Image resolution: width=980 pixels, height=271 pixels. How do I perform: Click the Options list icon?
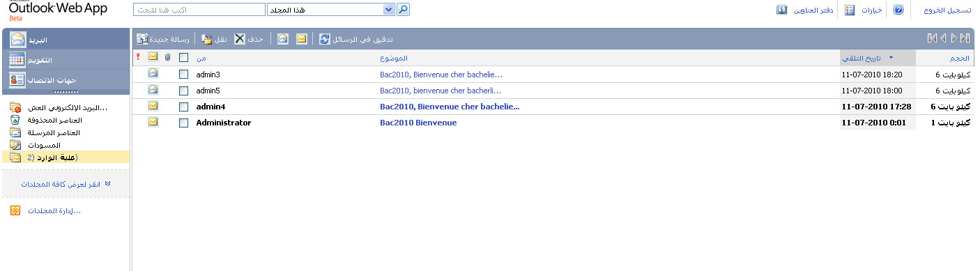850,10
